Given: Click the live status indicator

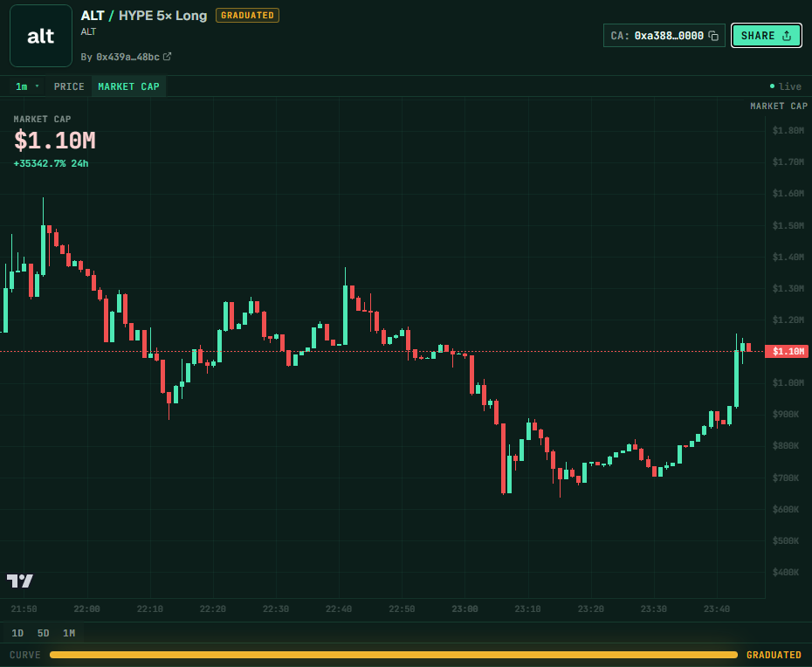Looking at the screenshot, I should pos(786,86).
